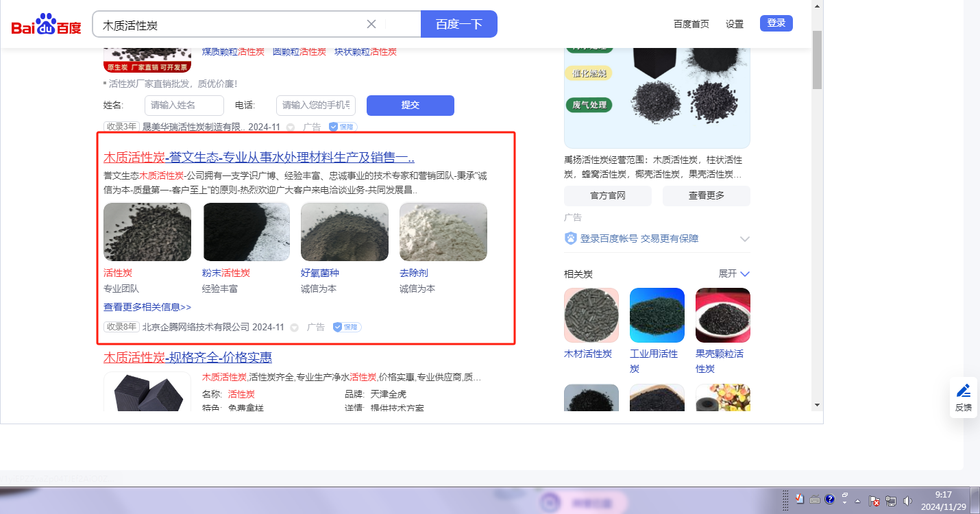Open the 木质活性炭-规格齐全-价格实惠 result title
Image resolution: width=980 pixels, height=514 pixels.
pos(188,357)
